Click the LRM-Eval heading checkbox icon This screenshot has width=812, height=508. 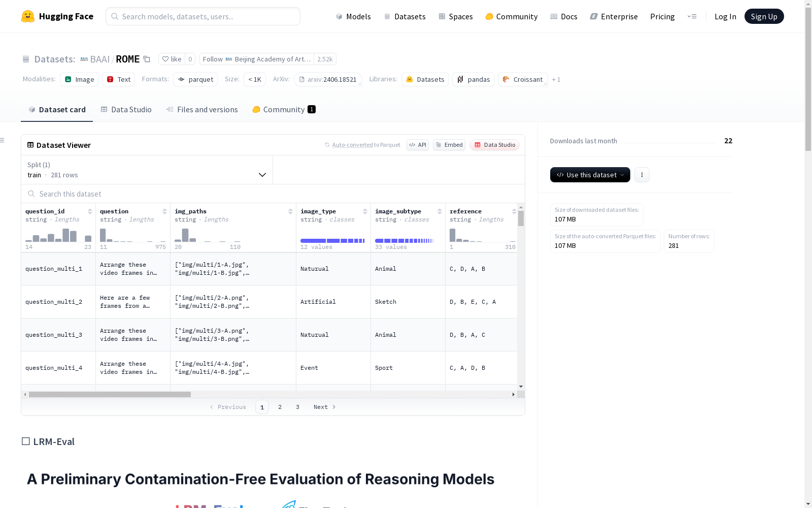26,441
